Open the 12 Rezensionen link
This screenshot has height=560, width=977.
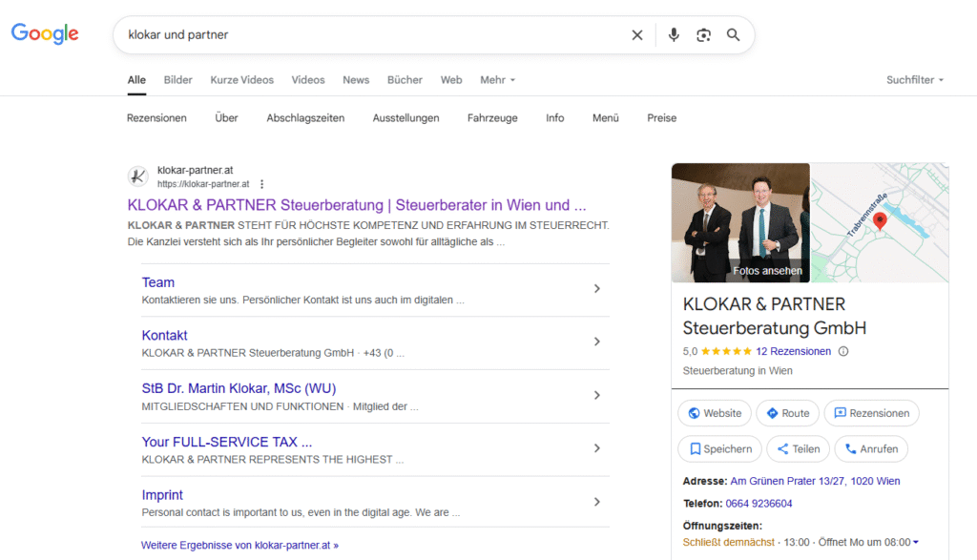tap(793, 351)
